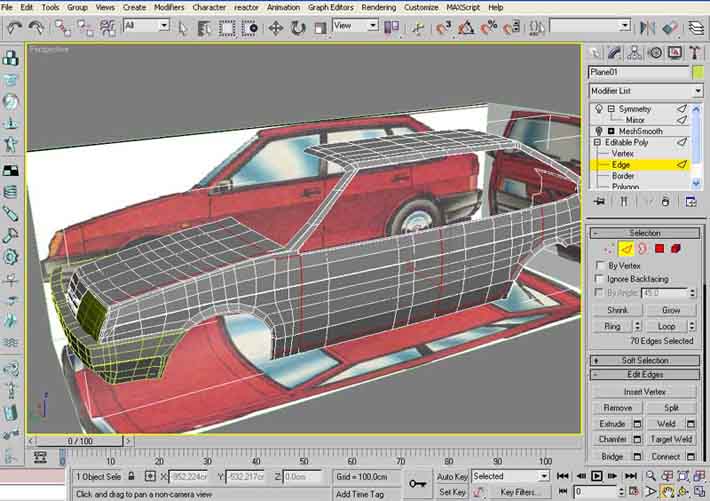Toggle MeshSmooth modifier lightbulb visibility
The height and width of the screenshot is (501, 710).
coord(598,131)
